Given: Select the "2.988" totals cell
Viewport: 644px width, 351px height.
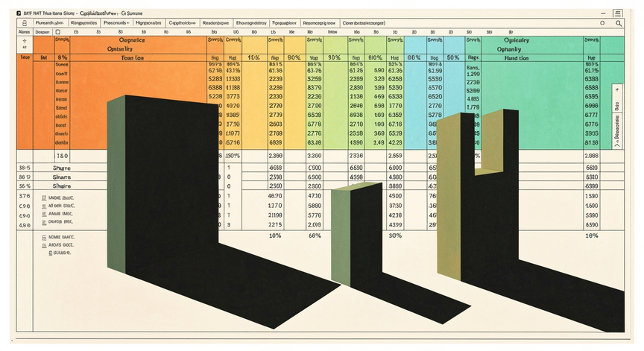Looking at the screenshot, I should click(592, 156).
